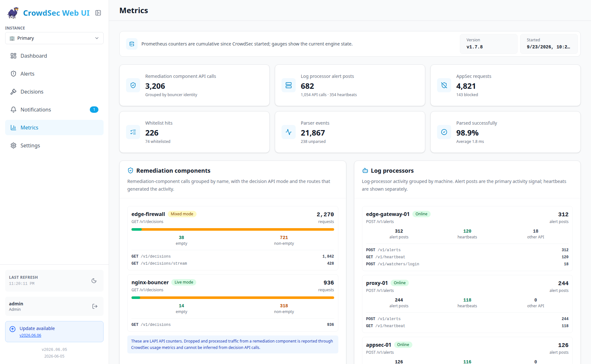Click the 98.9% parsed successfully value

[468, 133]
